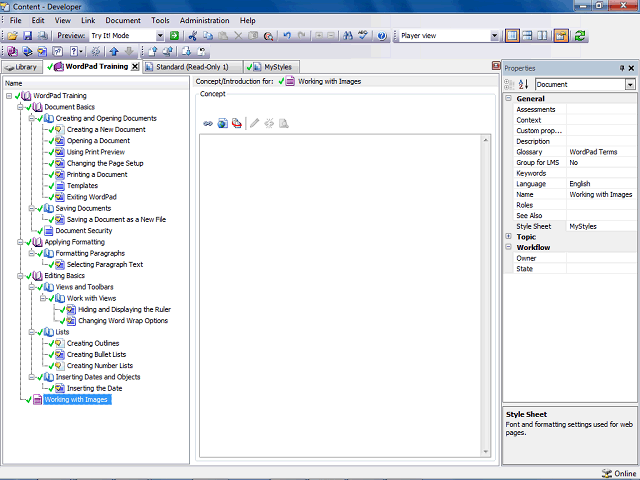The width and height of the screenshot is (640, 480).
Task: Close the Properties pane
Action: click(x=631, y=68)
